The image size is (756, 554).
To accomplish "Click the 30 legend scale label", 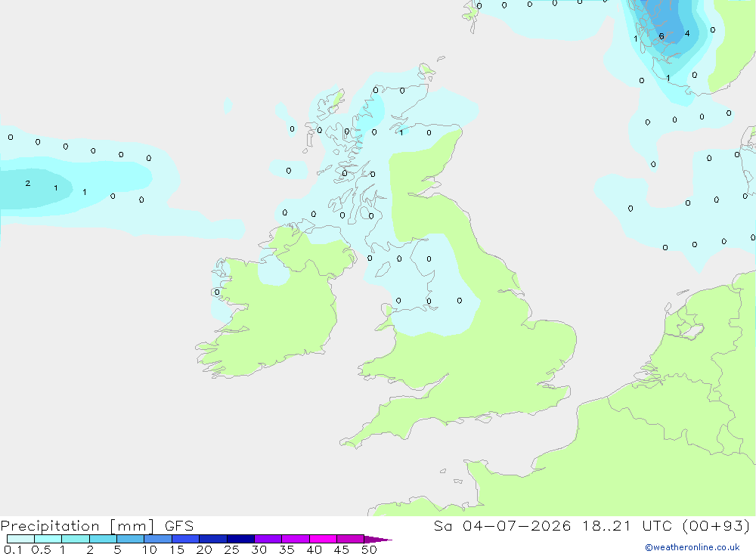I will coord(259,549).
